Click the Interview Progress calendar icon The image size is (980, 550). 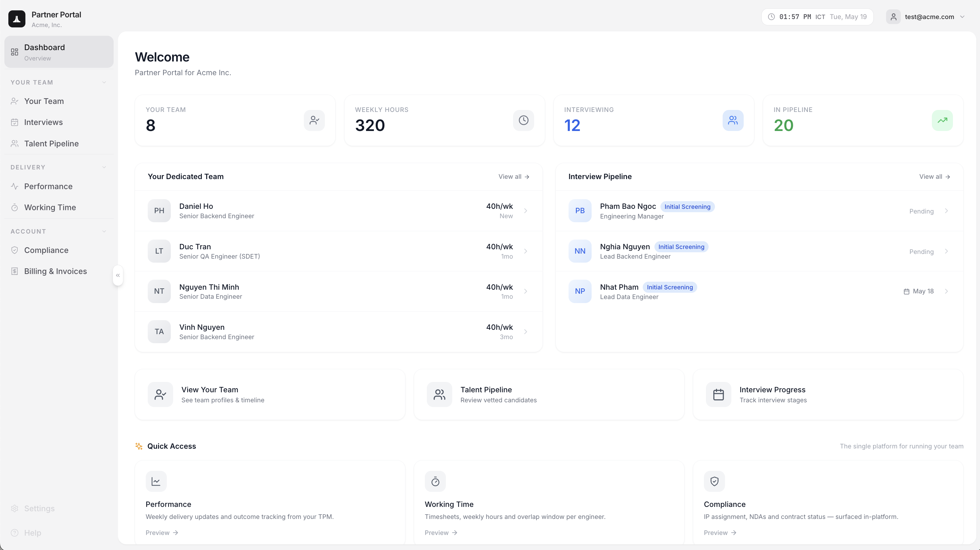[718, 394]
